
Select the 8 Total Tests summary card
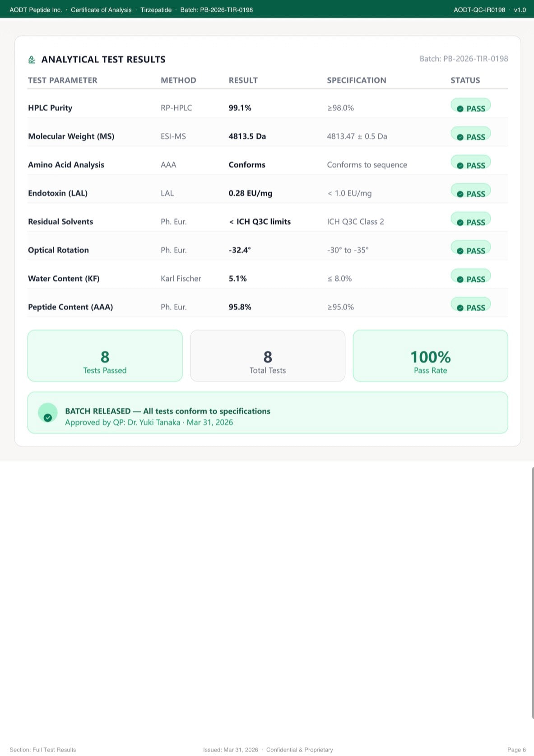268,356
